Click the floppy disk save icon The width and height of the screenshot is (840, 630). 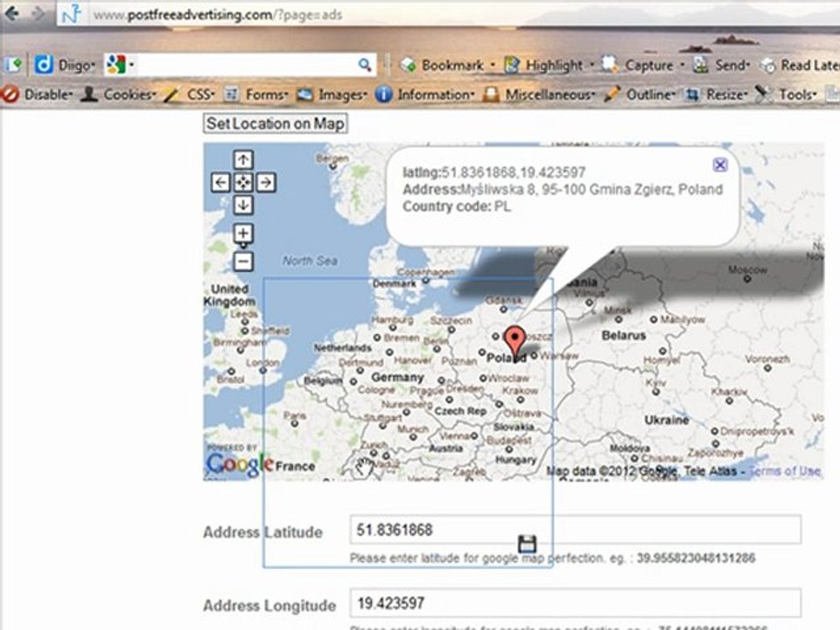[527, 543]
